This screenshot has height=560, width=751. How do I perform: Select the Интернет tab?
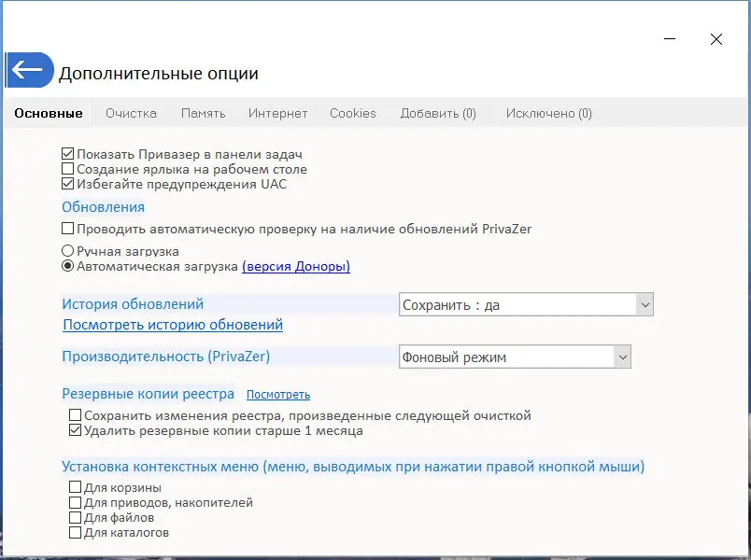tap(276, 113)
